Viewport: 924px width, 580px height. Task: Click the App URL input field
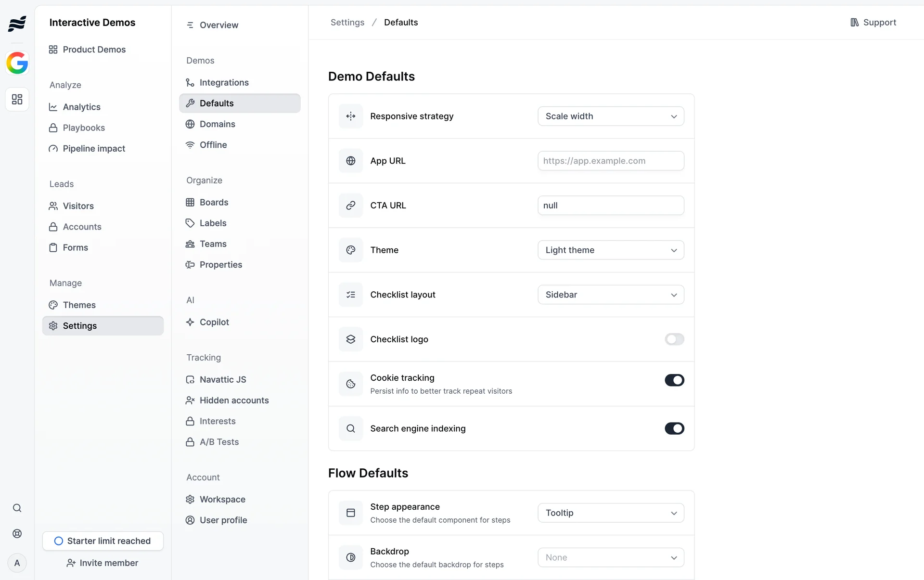point(611,161)
